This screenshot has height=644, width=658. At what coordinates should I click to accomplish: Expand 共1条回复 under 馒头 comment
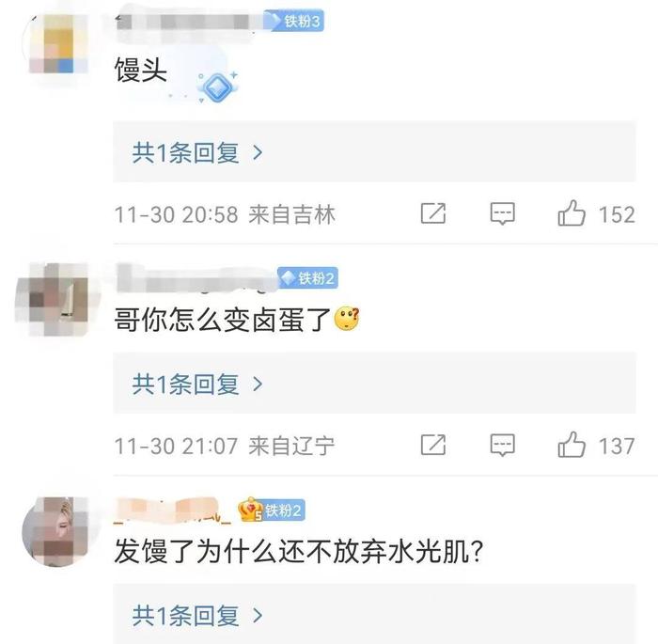click(374, 152)
